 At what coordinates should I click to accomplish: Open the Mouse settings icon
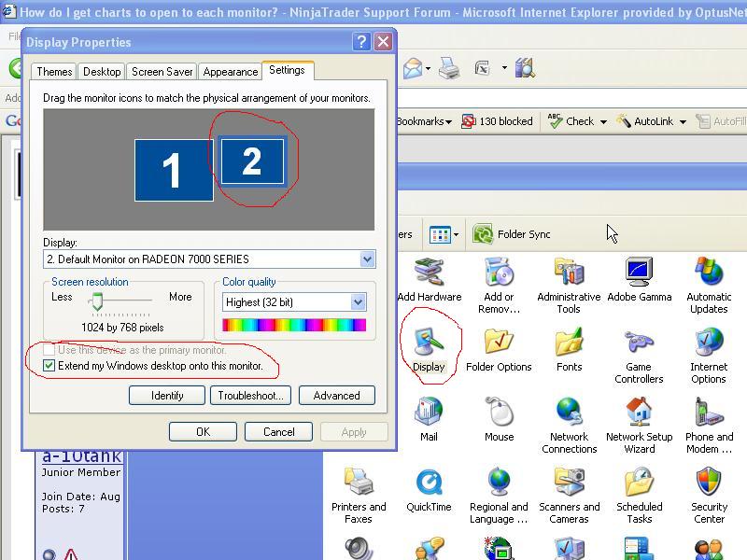499,419
